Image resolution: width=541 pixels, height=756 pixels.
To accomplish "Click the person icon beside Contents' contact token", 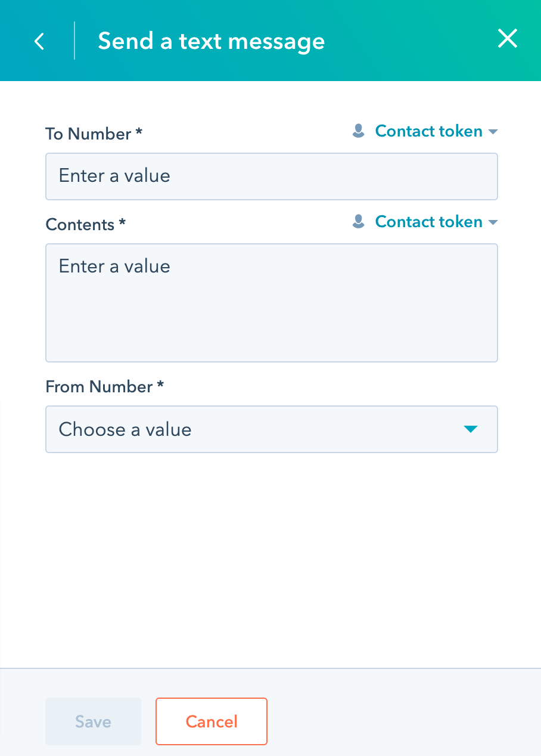I will point(359,222).
